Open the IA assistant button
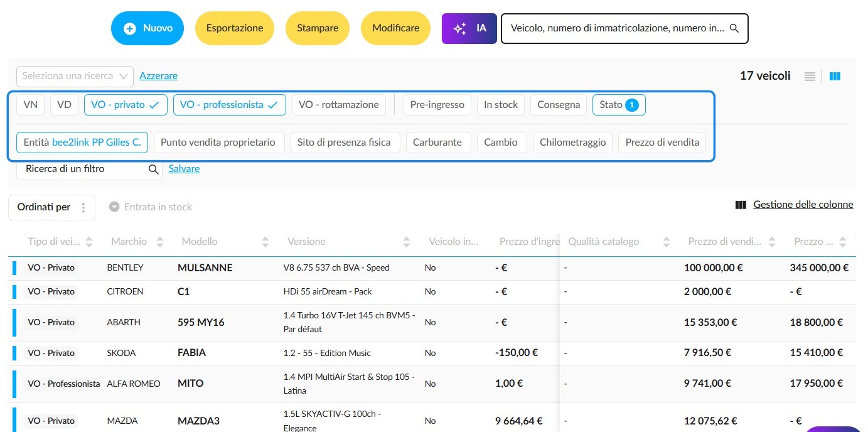Viewport: 868px width, 432px height. click(469, 28)
